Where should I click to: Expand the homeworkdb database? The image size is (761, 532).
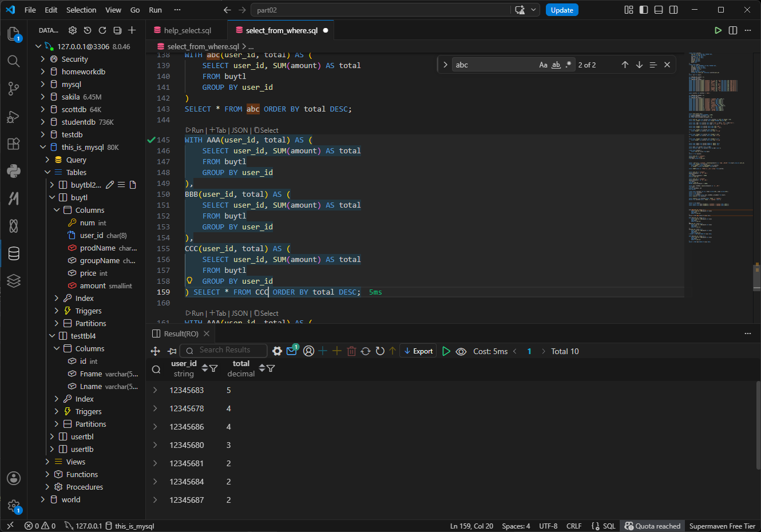tap(43, 72)
